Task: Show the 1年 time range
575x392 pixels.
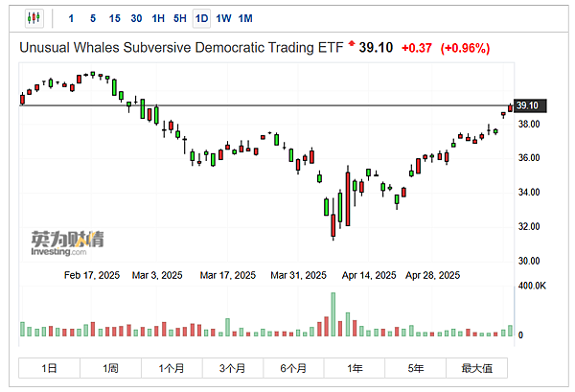Action: pos(355,368)
